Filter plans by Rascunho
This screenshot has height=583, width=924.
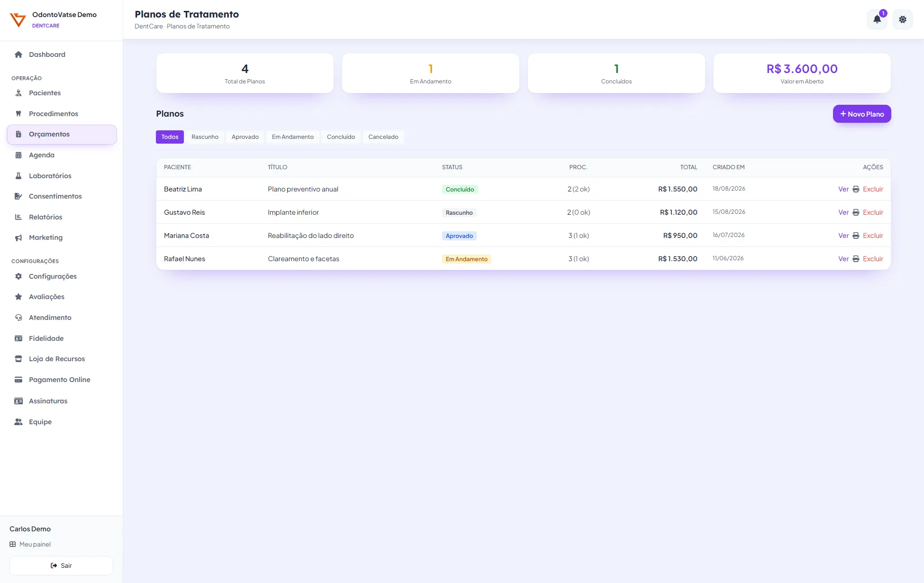(205, 137)
